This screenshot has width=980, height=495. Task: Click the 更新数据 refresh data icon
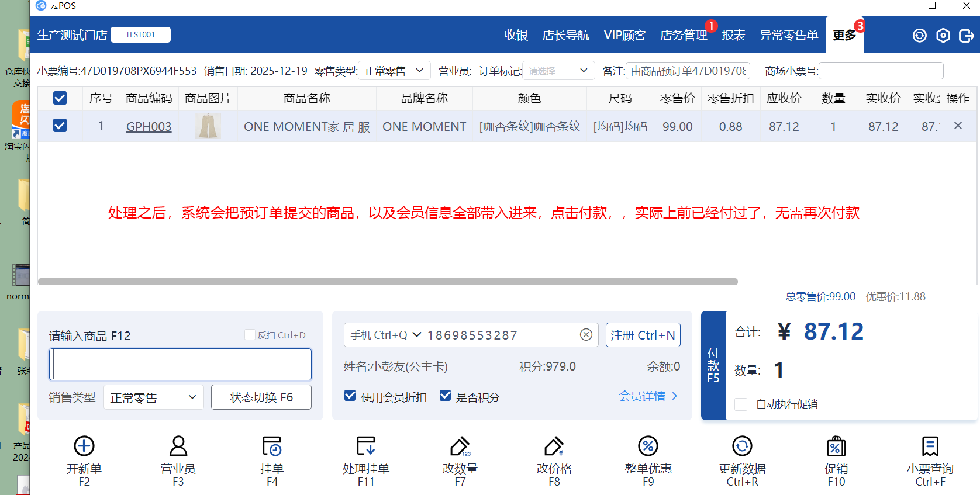tap(742, 446)
